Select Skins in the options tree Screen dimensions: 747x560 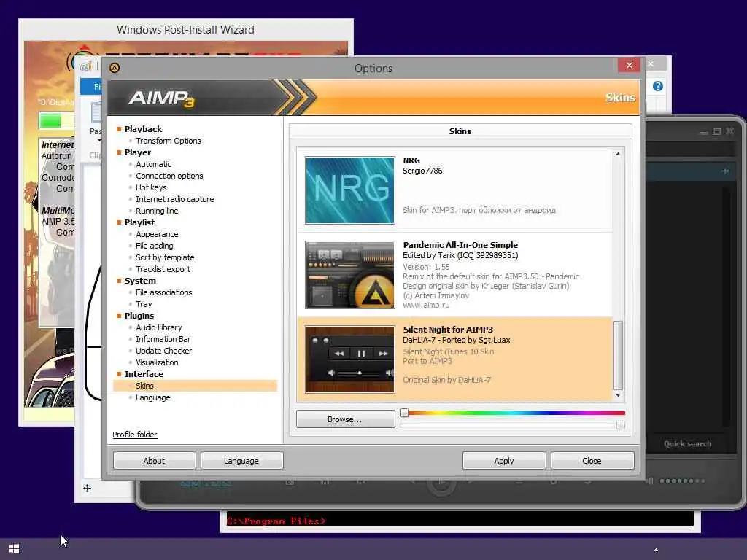pyautogui.click(x=195, y=386)
